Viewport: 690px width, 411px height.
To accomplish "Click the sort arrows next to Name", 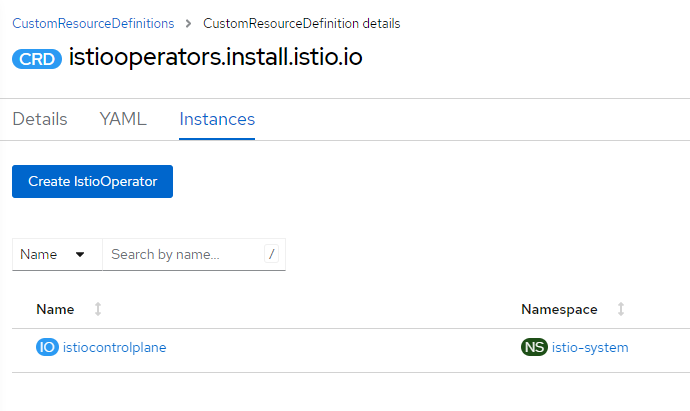I will (98, 309).
